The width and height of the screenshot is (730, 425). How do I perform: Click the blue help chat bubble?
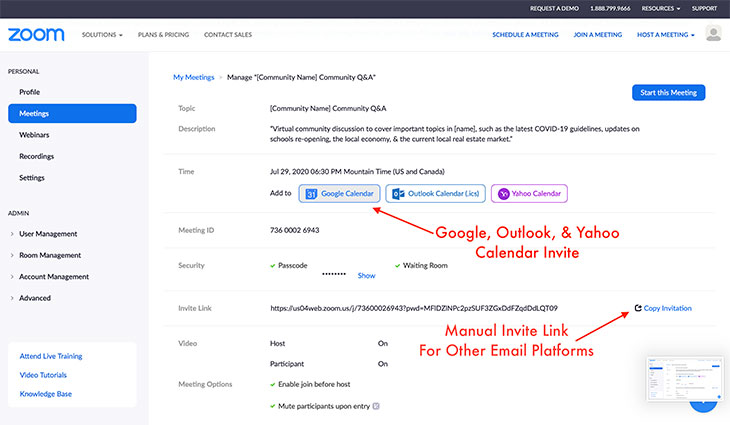click(703, 405)
